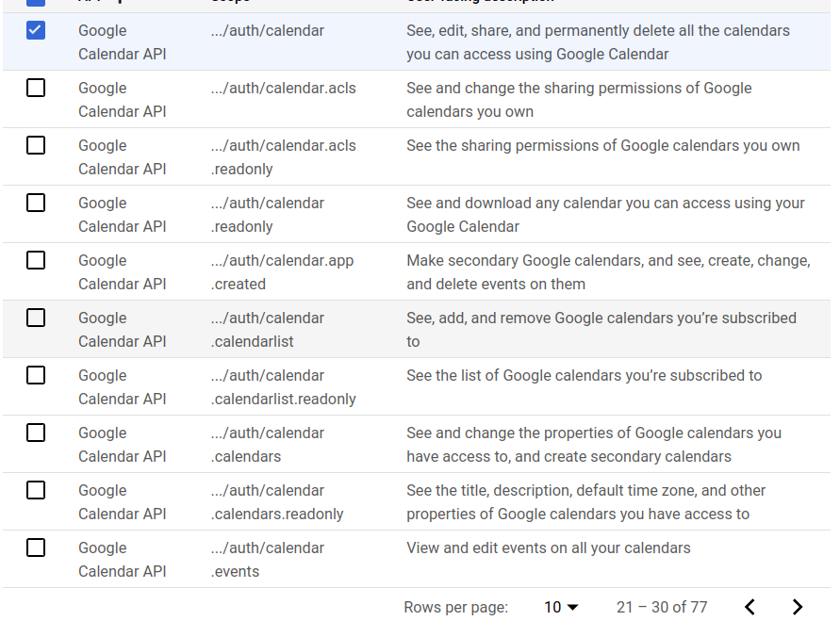
Task: Click 'See, add, and remove Google calendars' description
Action: pos(601,329)
